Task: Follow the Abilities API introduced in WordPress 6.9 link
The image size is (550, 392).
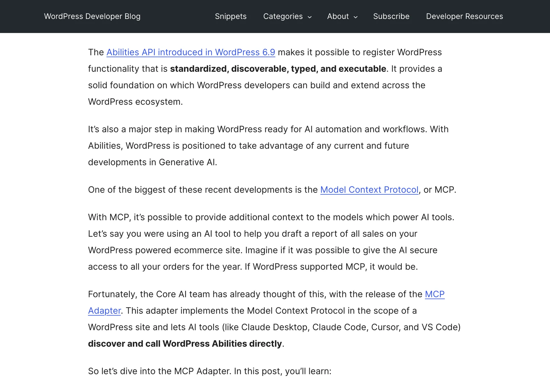Action: (191, 52)
